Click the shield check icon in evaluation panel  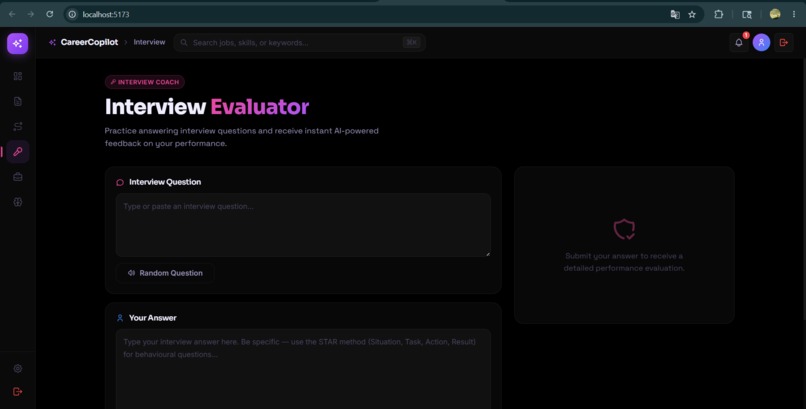tap(624, 229)
